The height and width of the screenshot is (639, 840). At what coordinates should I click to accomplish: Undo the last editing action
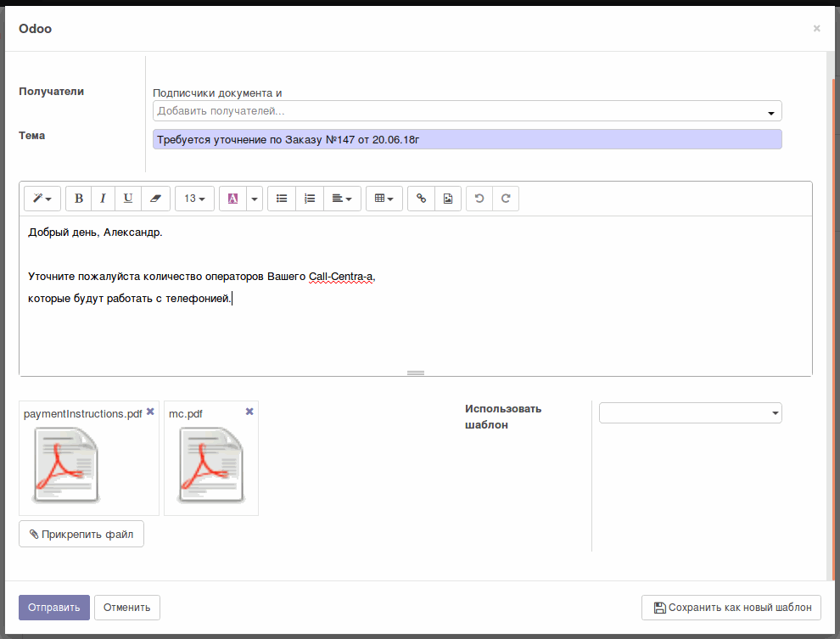pos(479,198)
